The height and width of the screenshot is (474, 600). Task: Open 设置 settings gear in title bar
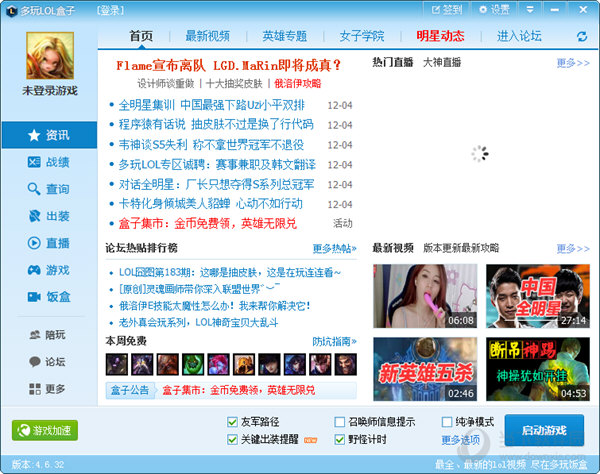pos(495,10)
